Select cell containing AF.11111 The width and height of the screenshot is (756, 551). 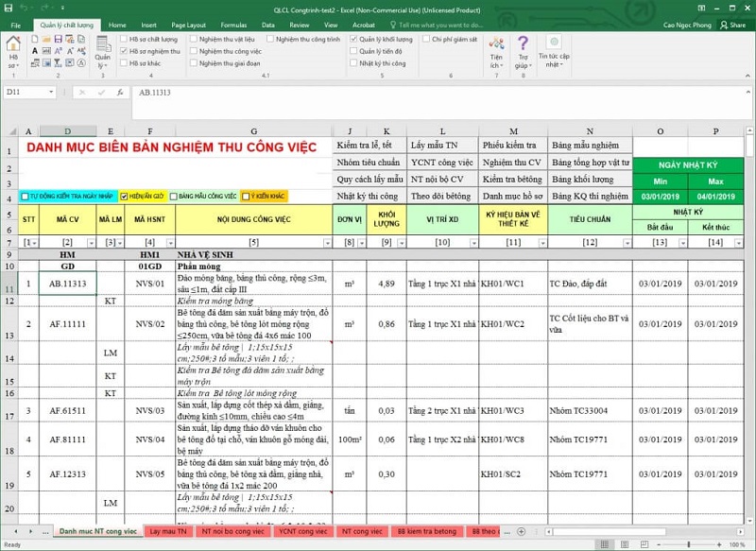click(67, 324)
